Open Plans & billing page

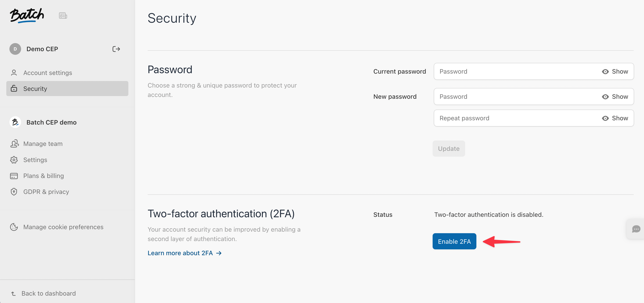point(44,176)
